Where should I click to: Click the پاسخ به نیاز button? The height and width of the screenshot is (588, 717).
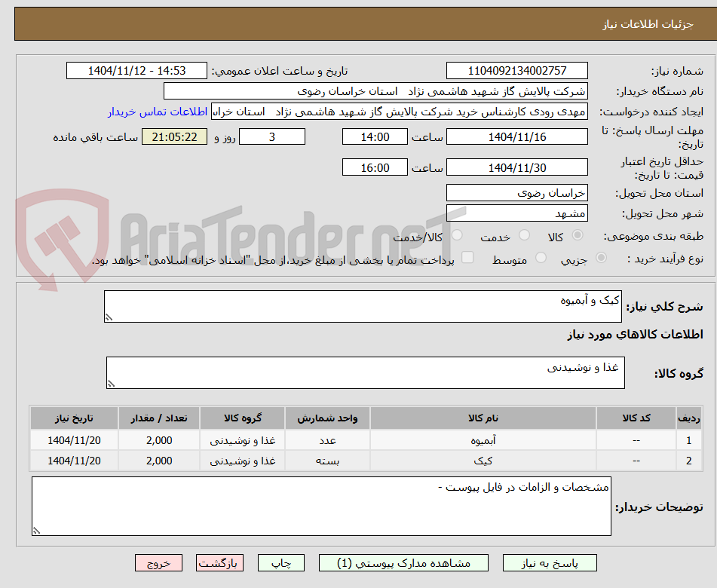(x=550, y=563)
